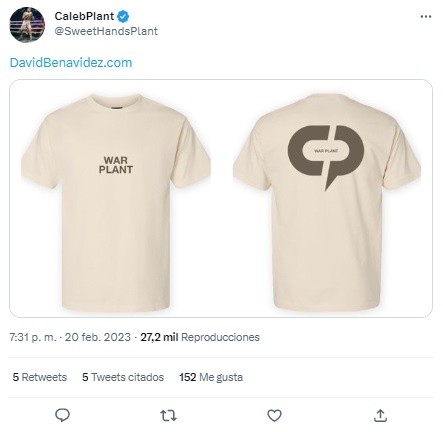
Task: Click the WAR PLANT text on front shirt
Action: (x=116, y=165)
